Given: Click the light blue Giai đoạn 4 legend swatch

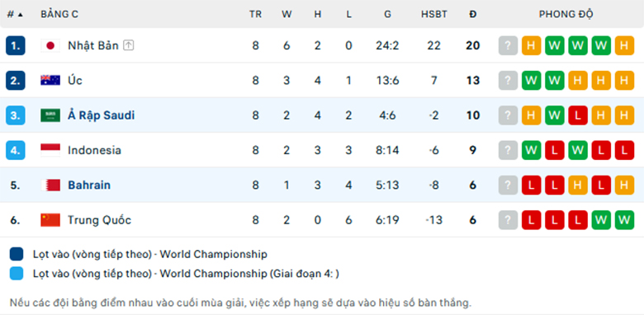Looking at the screenshot, I should [17, 274].
